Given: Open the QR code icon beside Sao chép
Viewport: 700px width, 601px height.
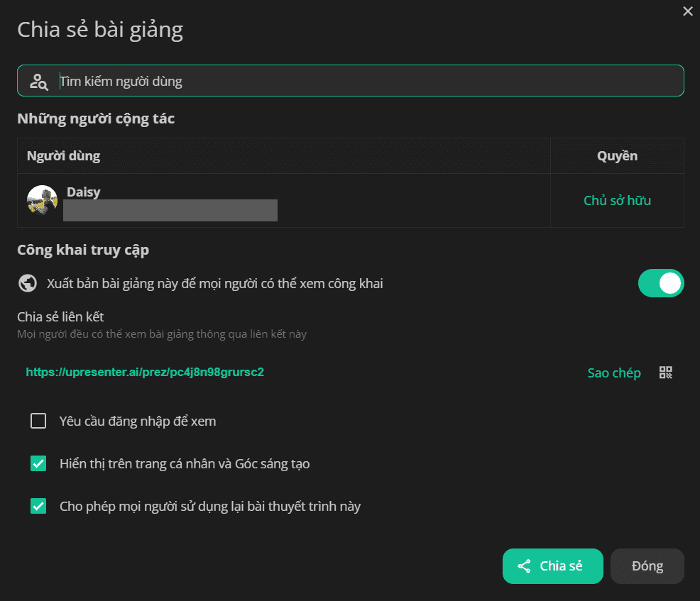Looking at the screenshot, I should point(666,372).
